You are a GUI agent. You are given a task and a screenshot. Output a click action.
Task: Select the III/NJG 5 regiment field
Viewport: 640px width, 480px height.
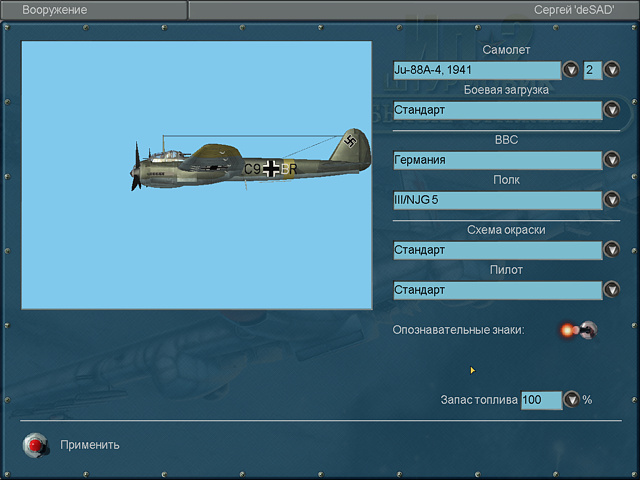coord(497,200)
